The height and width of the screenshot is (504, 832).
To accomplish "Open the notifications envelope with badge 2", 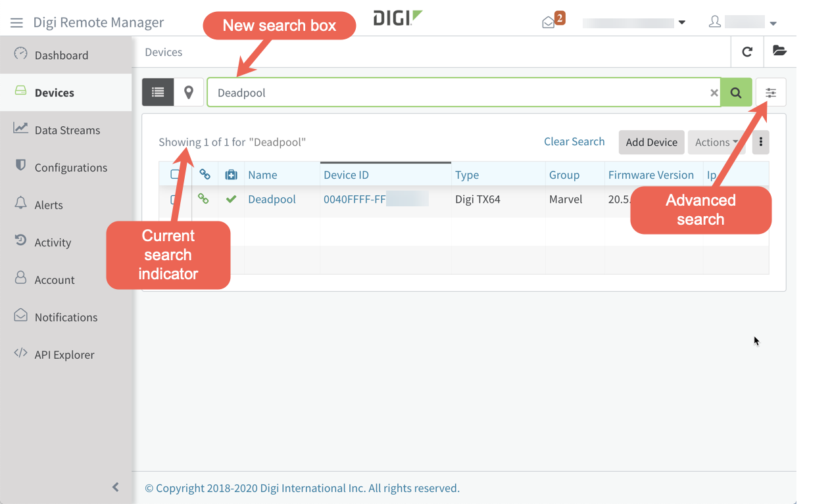I will [x=552, y=20].
